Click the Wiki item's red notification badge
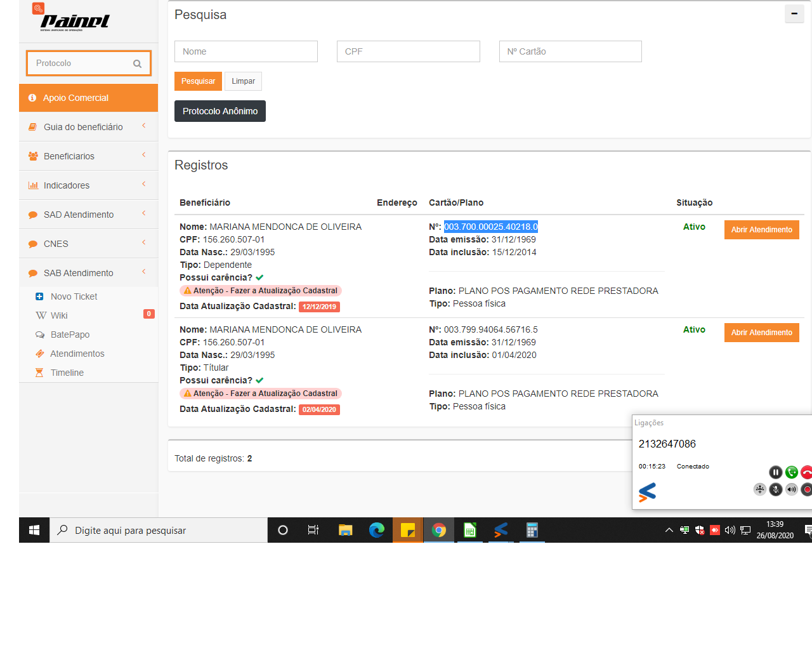 pyautogui.click(x=149, y=314)
